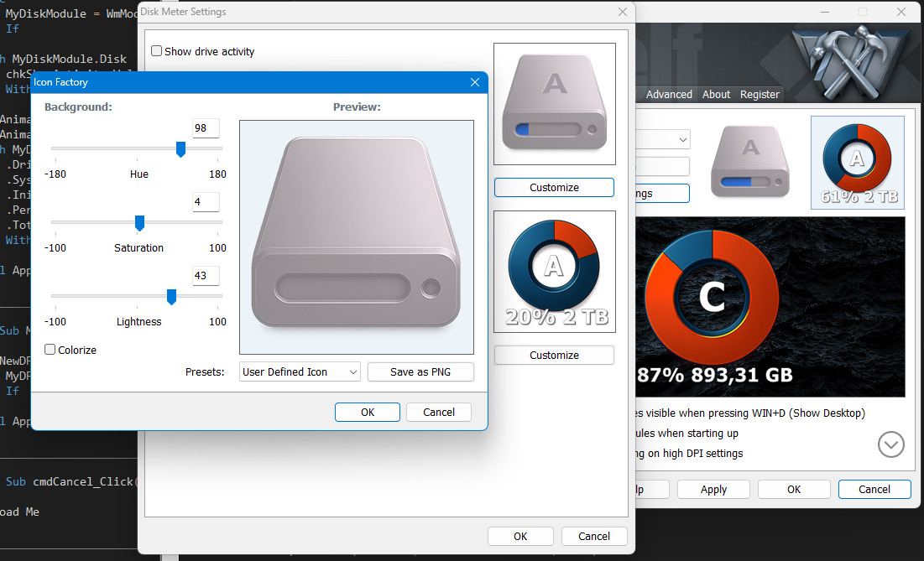Click the Customize button under the drive icon
Viewport: 924px width, 561px height.
tap(554, 187)
